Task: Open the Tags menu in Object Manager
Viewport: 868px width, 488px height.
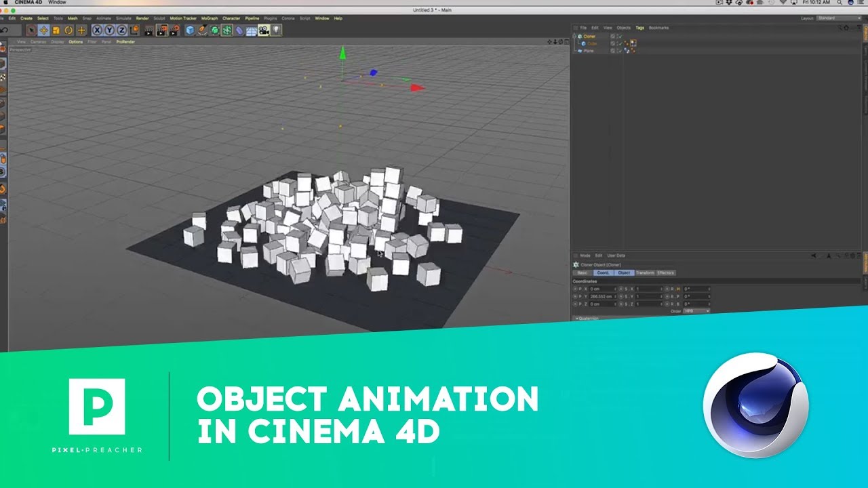Action: (x=639, y=28)
